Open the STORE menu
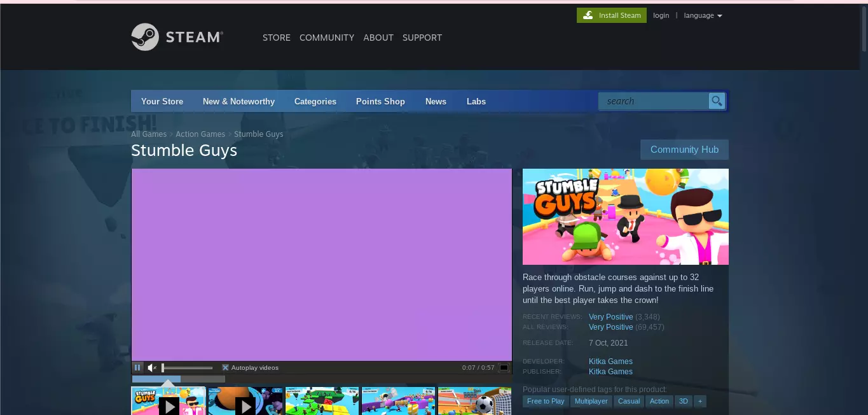 pos(277,38)
